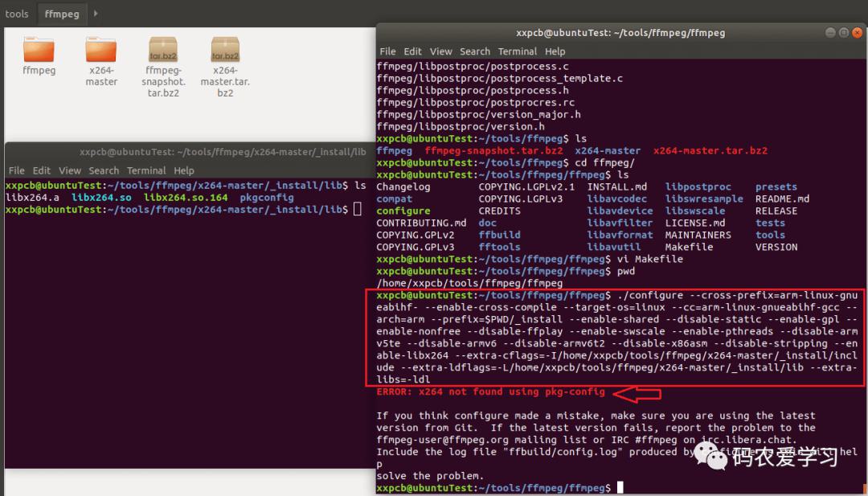Click the tools breadcrumb in file manager
The width and height of the screenshot is (868, 496).
click(x=17, y=14)
